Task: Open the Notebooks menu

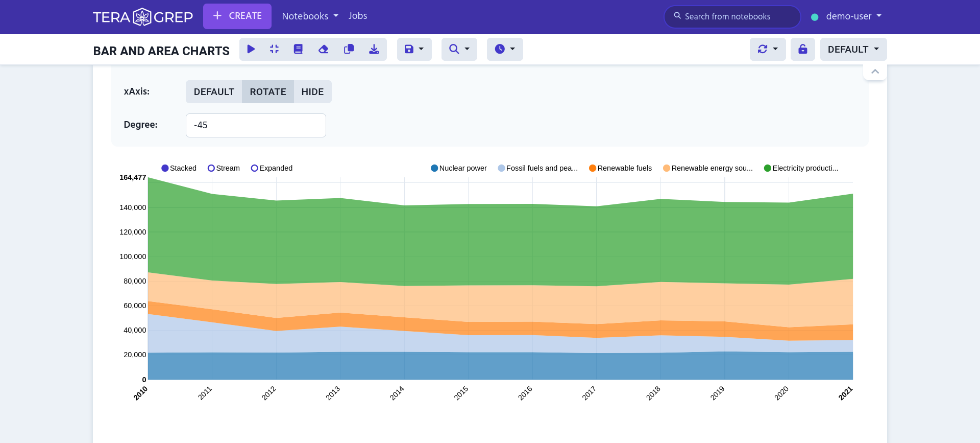Action: [x=310, y=16]
